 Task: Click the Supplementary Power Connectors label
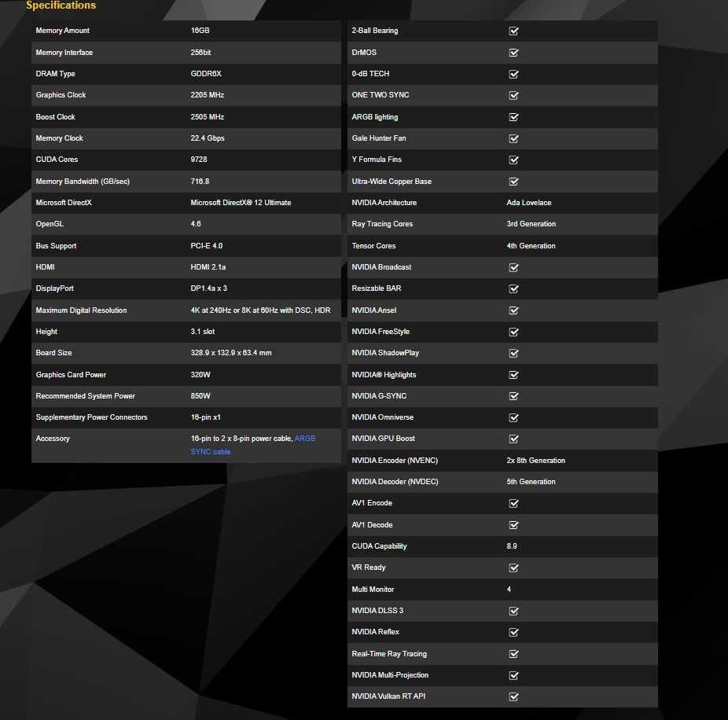click(x=91, y=418)
